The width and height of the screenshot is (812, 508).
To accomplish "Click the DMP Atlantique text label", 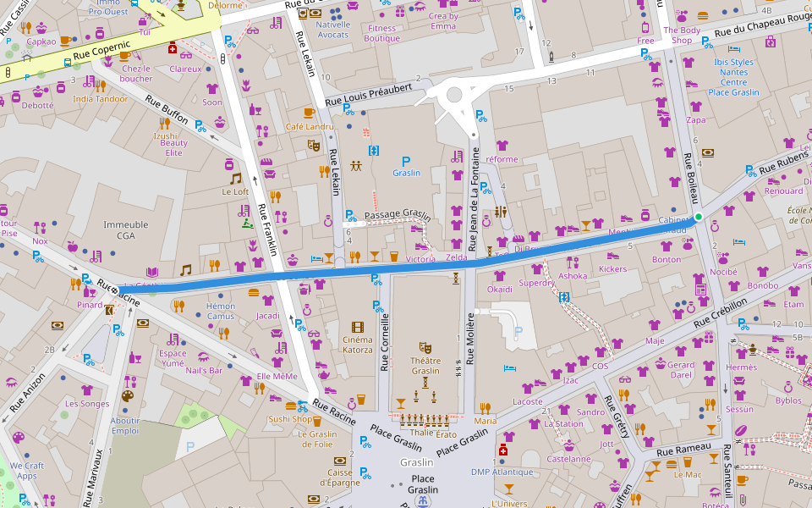I will [502, 472].
